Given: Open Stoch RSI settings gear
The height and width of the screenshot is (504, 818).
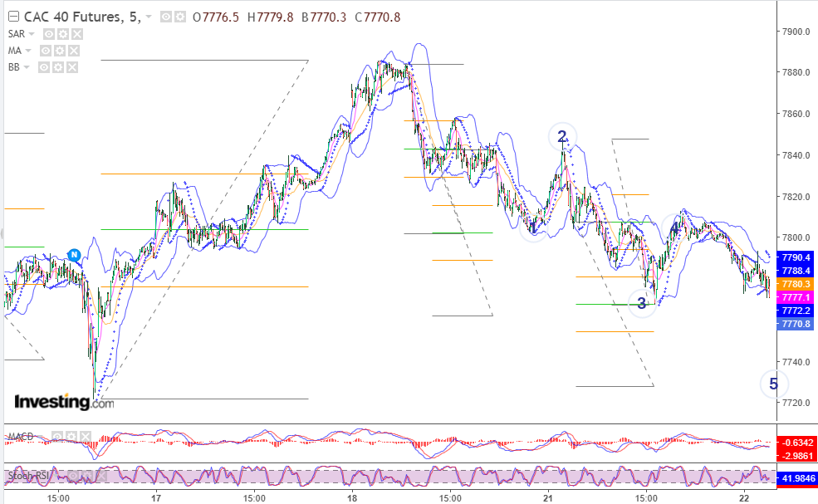Looking at the screenshot, I should (x=88, y=476).
